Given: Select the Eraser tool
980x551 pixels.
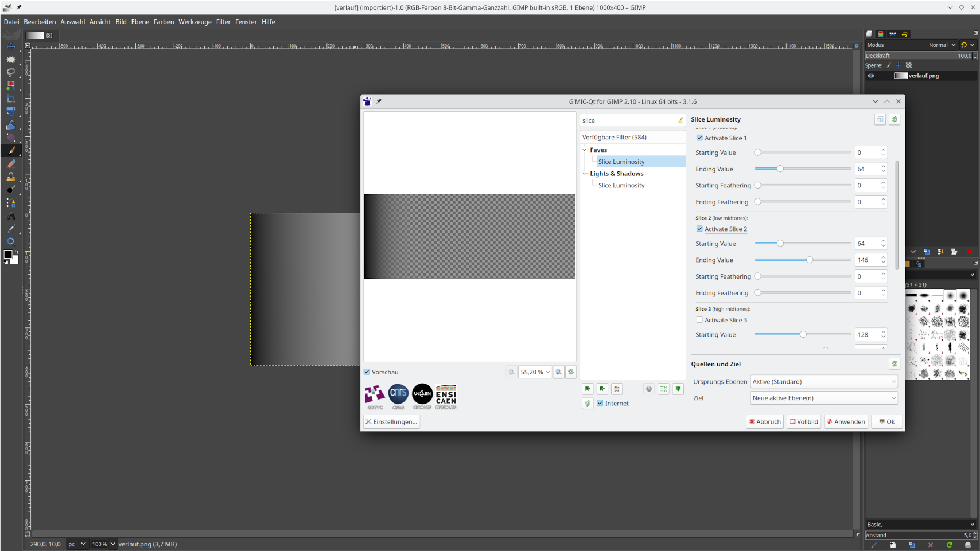Looking at the screenshot, I should pyautogui.click(x=11, y=164).
